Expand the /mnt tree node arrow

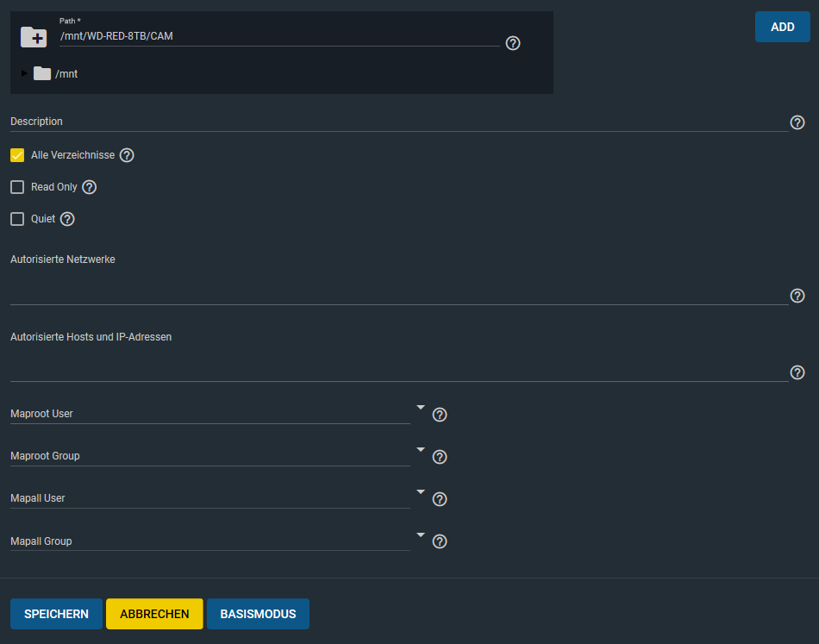tap(24, 73)
